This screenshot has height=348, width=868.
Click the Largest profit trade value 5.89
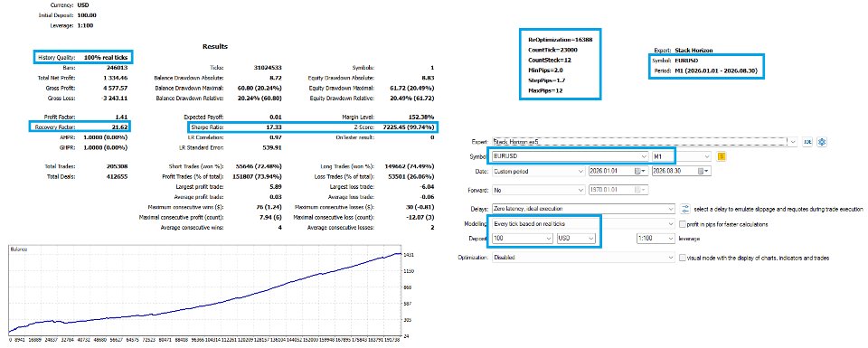pos(275,186)
